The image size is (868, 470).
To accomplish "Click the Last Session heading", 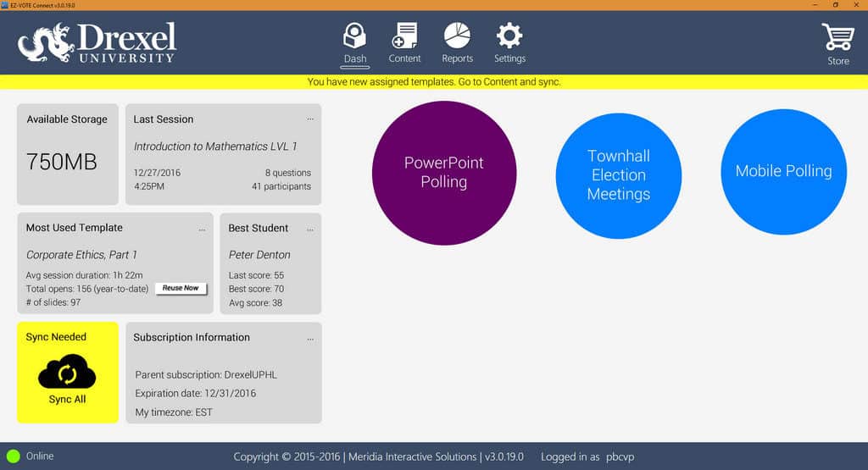I will pos(164,119).
